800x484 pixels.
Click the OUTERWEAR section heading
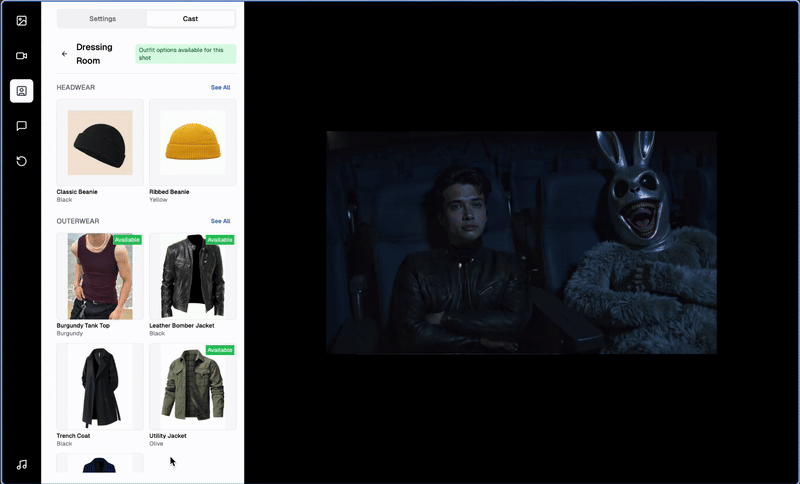(78, 221)
